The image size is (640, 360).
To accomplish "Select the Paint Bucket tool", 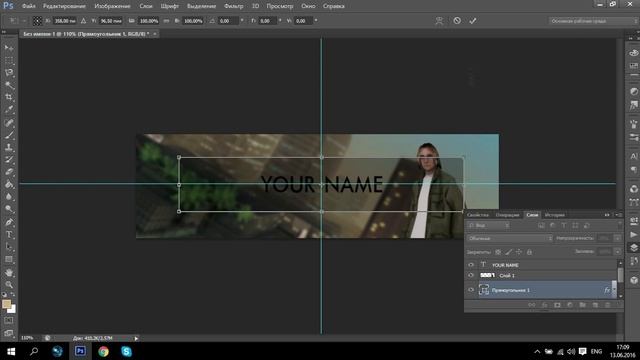I will click(9, 184).
